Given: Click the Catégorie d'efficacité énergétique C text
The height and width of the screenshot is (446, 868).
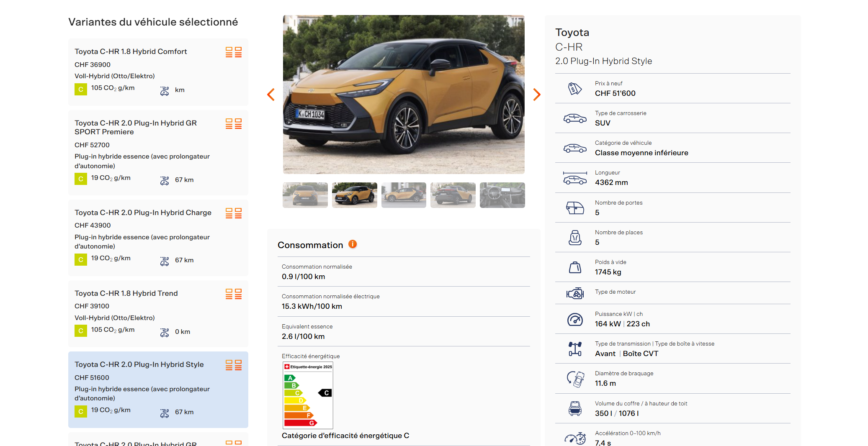Looking at the screenshot, I should (345, 436).
